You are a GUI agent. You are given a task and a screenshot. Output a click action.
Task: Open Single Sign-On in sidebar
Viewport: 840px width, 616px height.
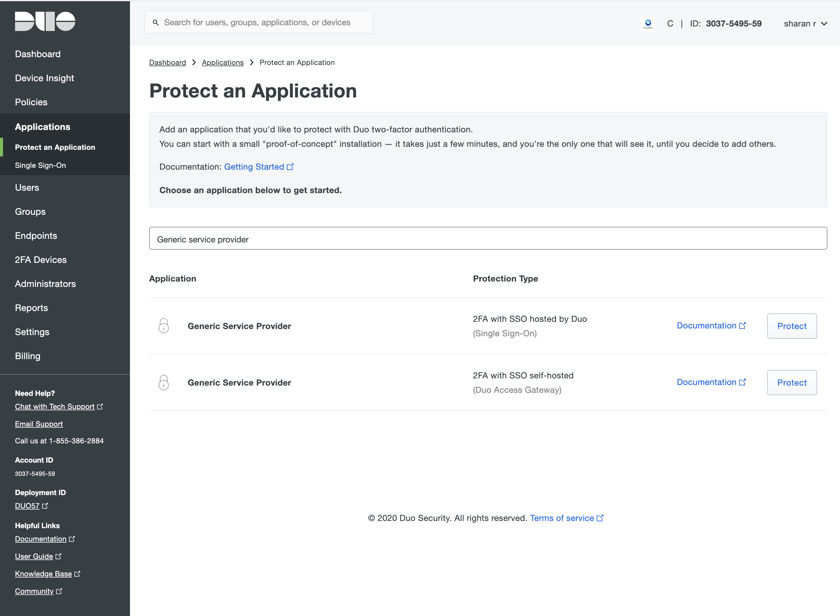(x=40, y=165)
